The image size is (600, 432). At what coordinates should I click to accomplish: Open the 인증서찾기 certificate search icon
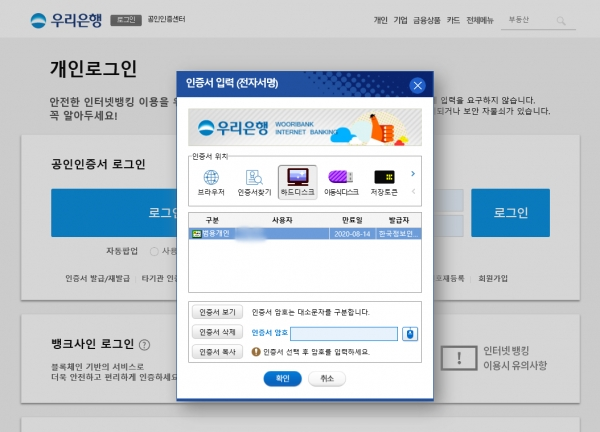click(254, 183)
